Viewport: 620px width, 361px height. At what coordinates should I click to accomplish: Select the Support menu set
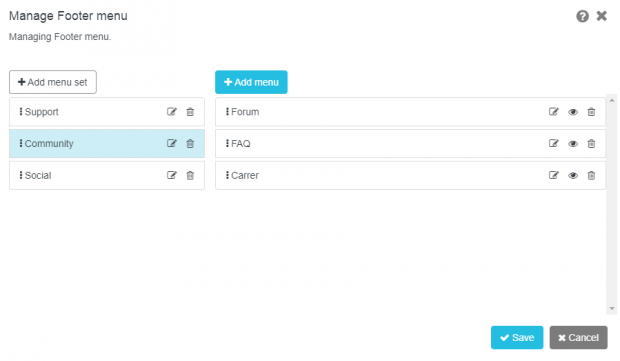[107, 112]
